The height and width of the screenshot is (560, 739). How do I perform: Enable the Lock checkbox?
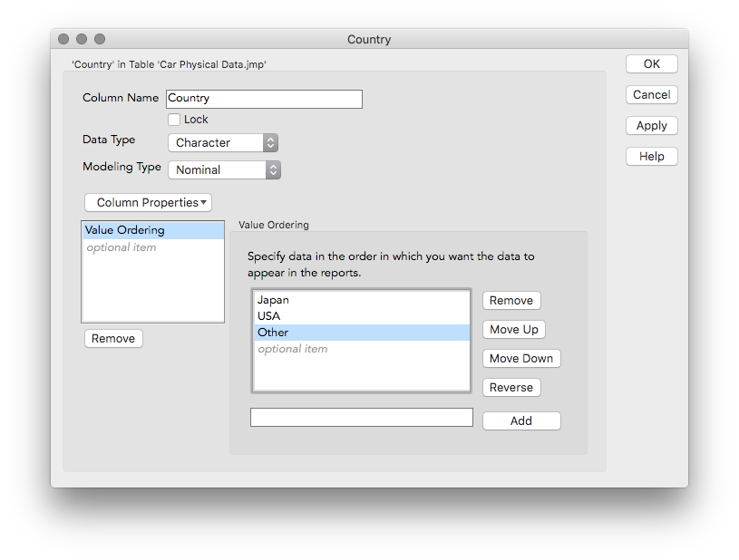174,120
